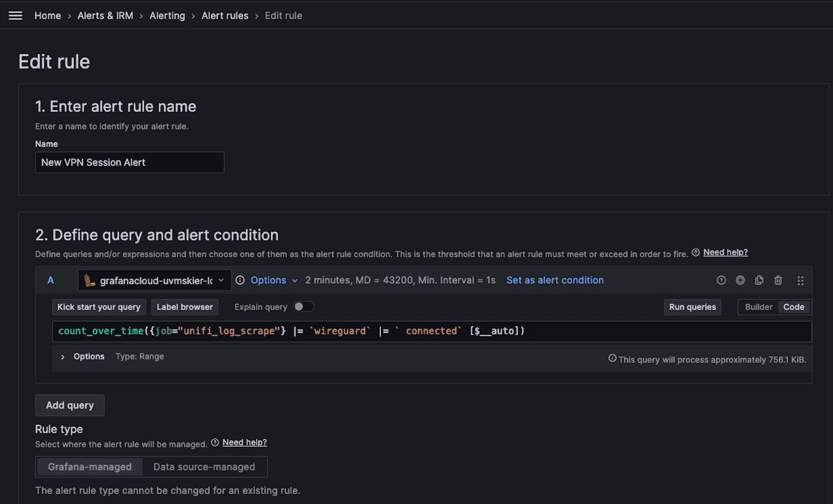Click the alert rule Name input field

pos(130,162)
